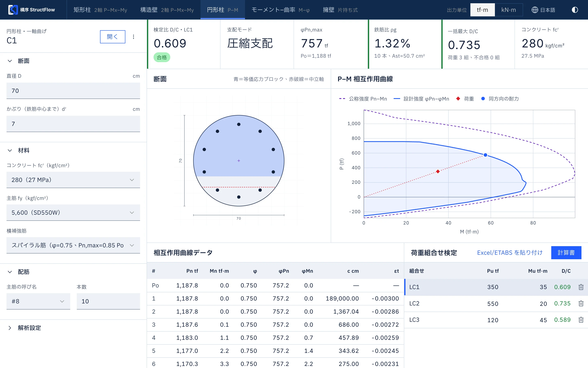588x368 pixels.
Task: Click the 計算書 button
Action: [566, 253]
